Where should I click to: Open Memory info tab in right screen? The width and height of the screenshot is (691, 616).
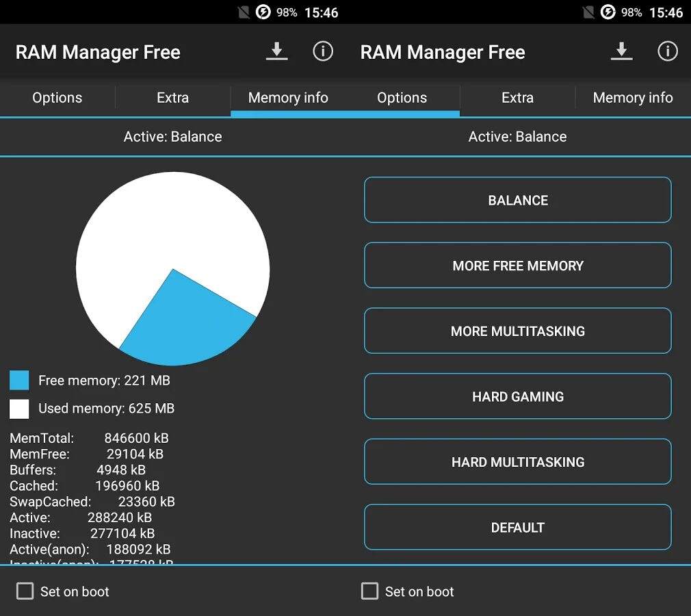point(633,97)
